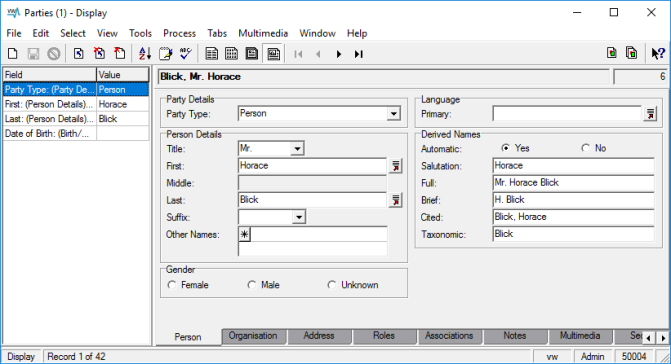Click the Save floppy disk icon

pyautogui.click(x=33, y=54)
